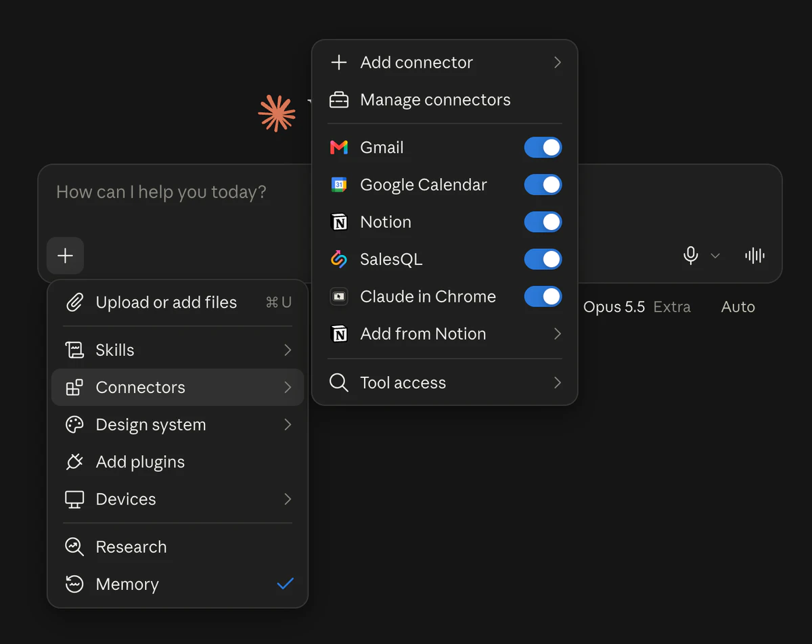Viewport: 812px width, 644px height.
Task: Click the Google Calendar logo icon
Action: point(338,185)
